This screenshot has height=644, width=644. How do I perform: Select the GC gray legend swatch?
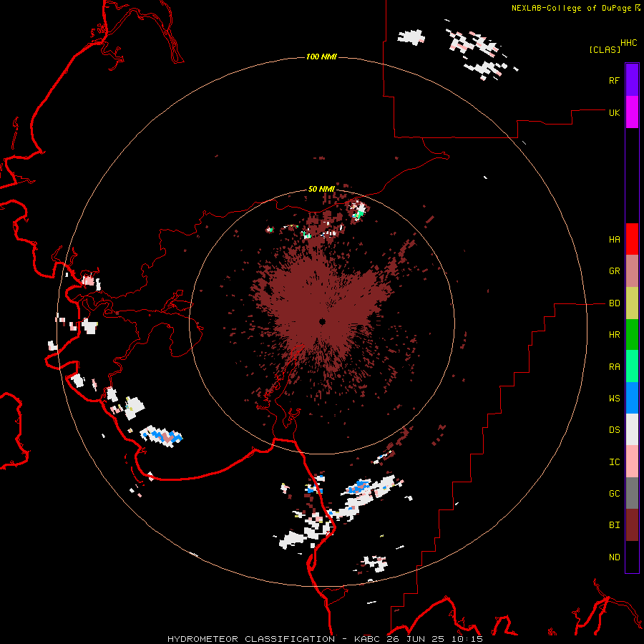coord(632,493)
